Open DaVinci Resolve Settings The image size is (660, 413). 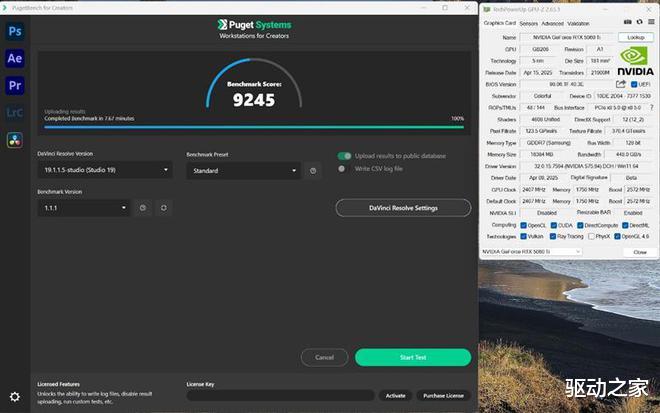(x=403, y=208)
